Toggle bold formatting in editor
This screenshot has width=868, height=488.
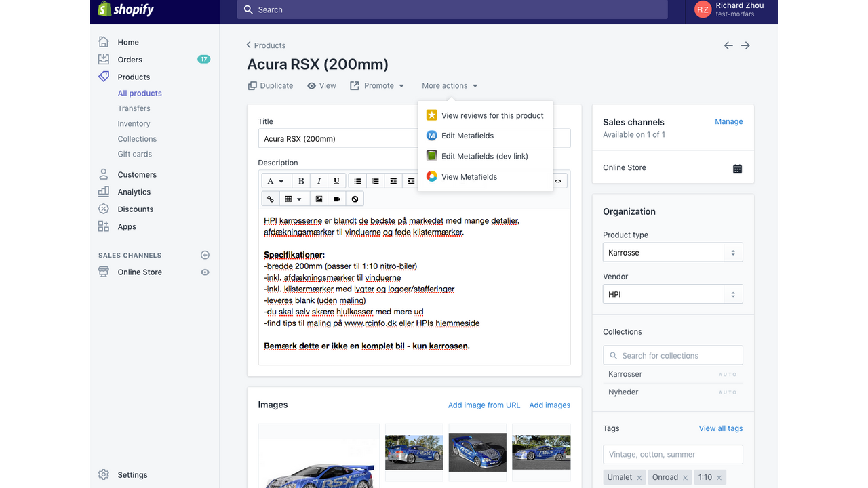tap(301, 181)
